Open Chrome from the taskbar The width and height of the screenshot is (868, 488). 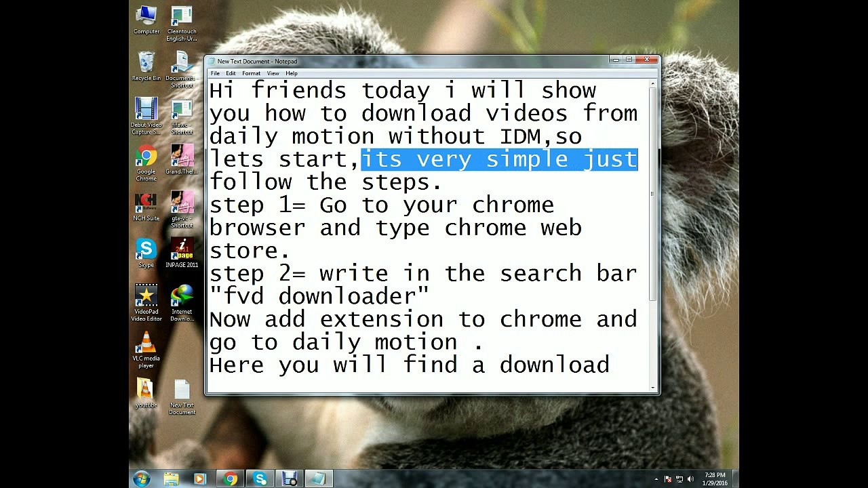(x=231, y=479)
